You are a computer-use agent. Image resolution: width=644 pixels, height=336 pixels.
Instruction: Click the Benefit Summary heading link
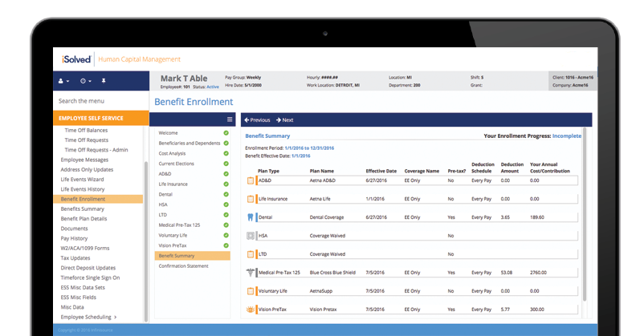[x=267, y=136]
